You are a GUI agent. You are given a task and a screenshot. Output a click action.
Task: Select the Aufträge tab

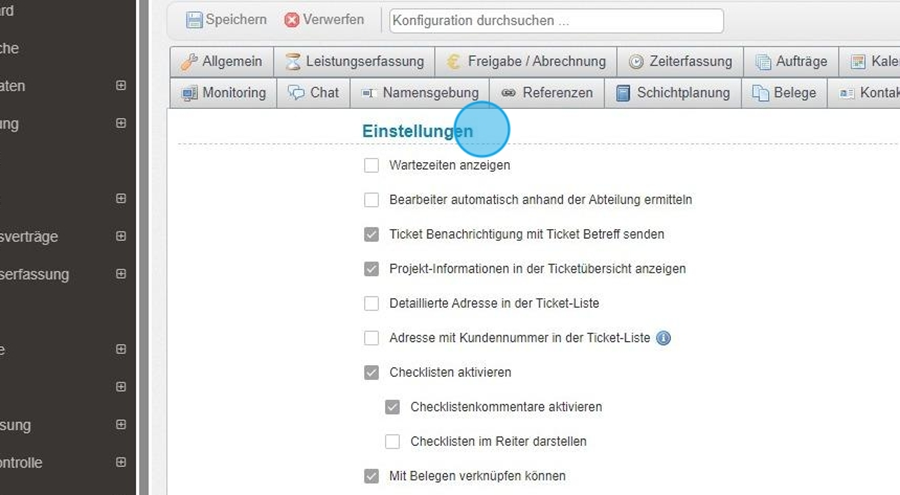click(791, 62)
